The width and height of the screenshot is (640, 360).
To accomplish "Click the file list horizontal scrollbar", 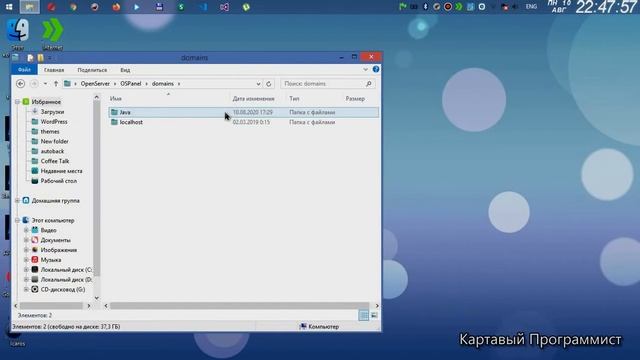I will pyautogui.click(x=240, y=306).
